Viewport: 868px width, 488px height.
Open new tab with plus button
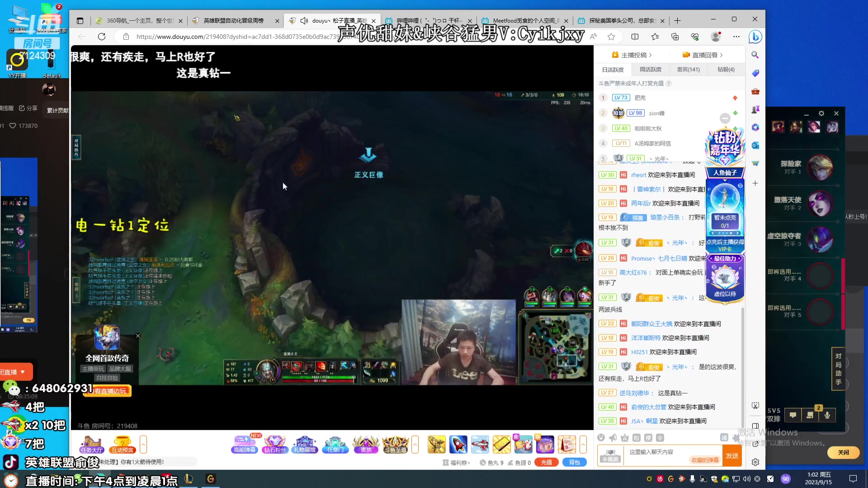pos(677,20)
